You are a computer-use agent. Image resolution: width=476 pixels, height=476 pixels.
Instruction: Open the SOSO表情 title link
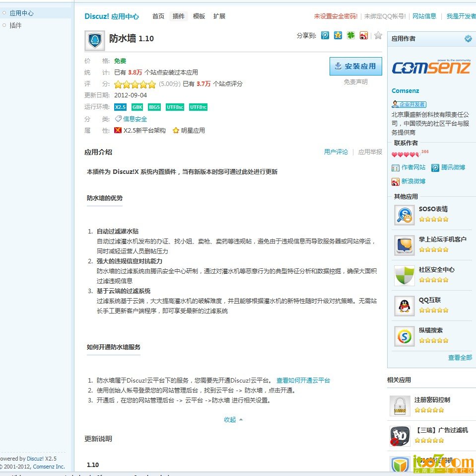pyautogui.click(x=433, y=209)
